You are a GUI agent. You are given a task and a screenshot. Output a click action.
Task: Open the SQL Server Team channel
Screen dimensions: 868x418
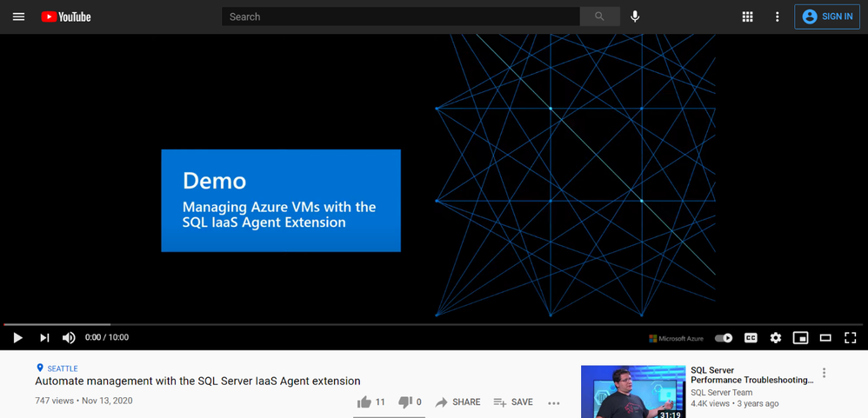(x=721, y=392)
